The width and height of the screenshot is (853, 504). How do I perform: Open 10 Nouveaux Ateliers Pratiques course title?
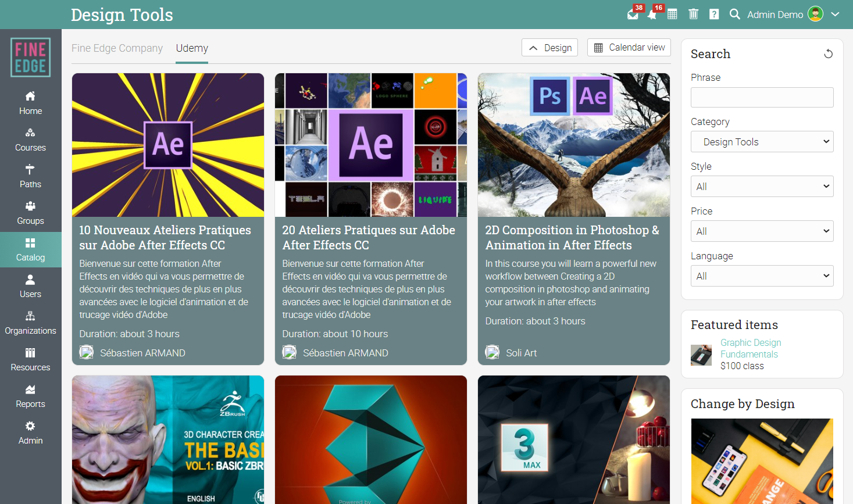165,238
